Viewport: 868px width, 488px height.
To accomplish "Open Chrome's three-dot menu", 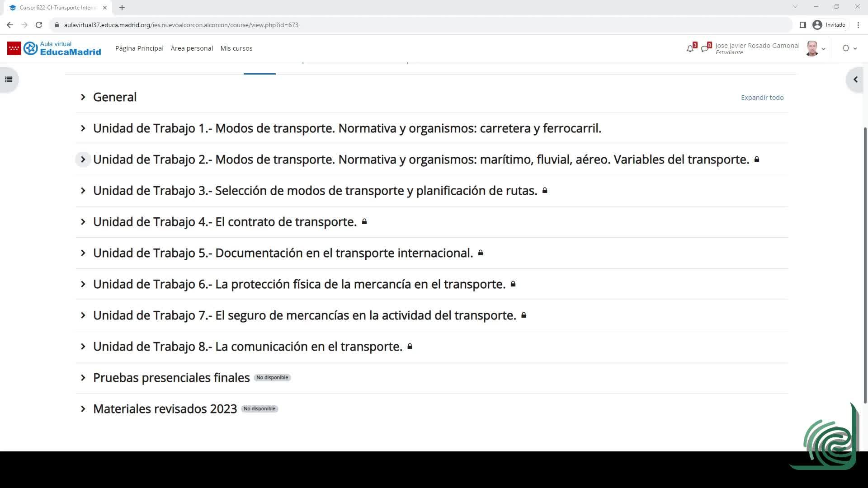I will pos(858,25).
